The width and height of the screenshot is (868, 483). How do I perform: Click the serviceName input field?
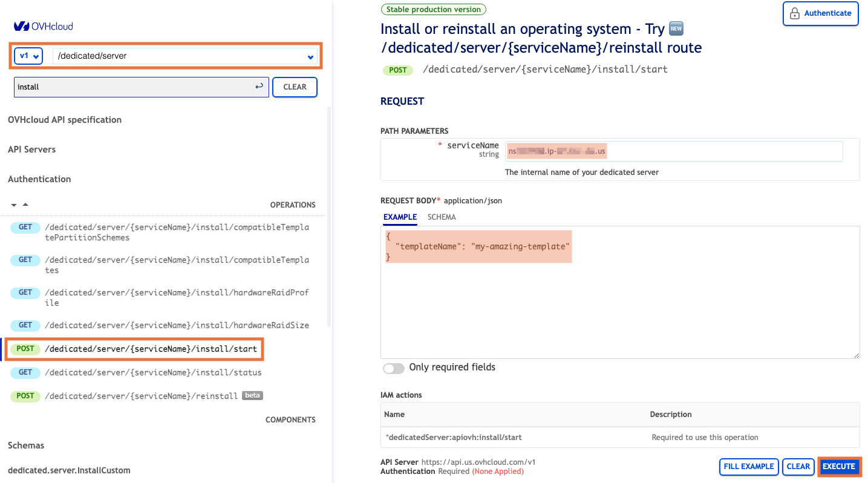coord(673,151)
